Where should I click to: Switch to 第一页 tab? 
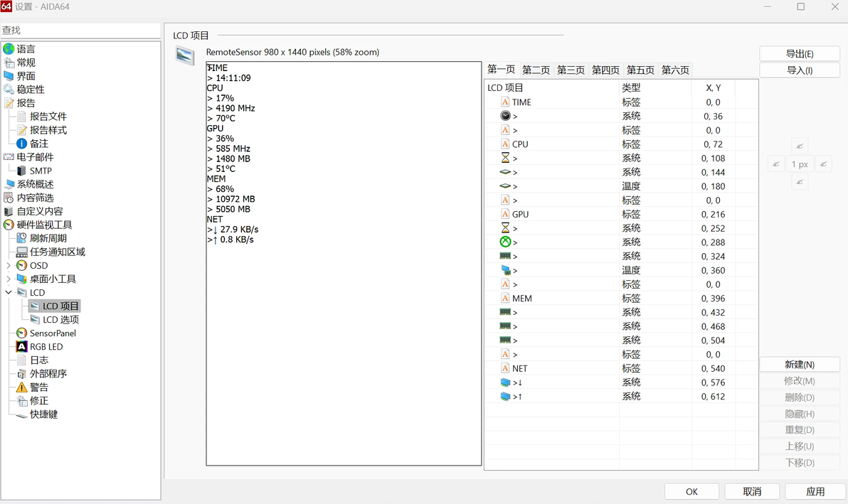[502, 69]
